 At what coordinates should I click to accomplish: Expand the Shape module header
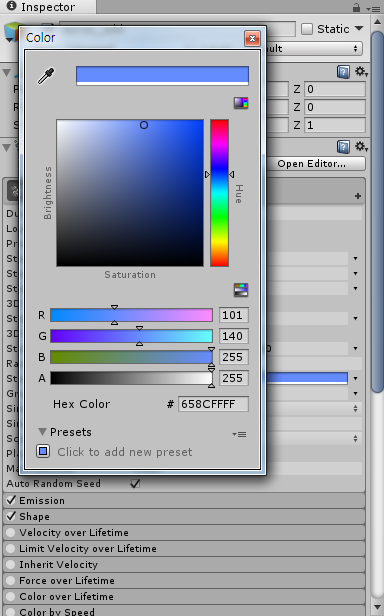click(184, 517)
